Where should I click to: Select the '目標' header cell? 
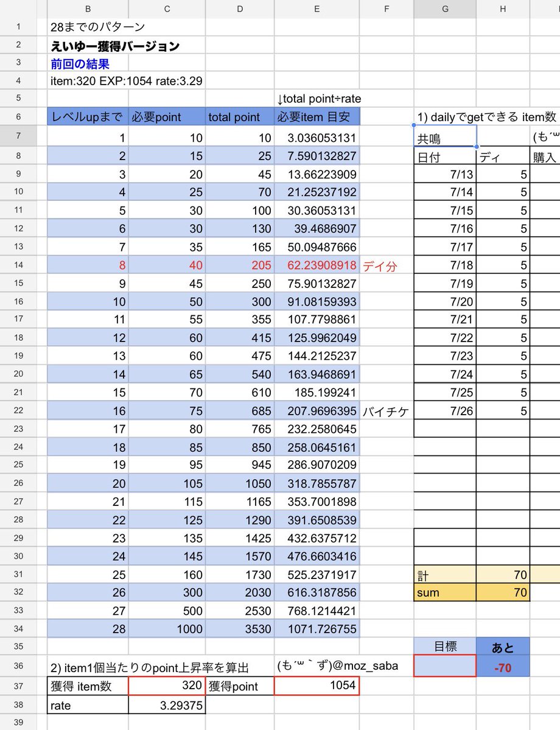click(x=445, y=646)
